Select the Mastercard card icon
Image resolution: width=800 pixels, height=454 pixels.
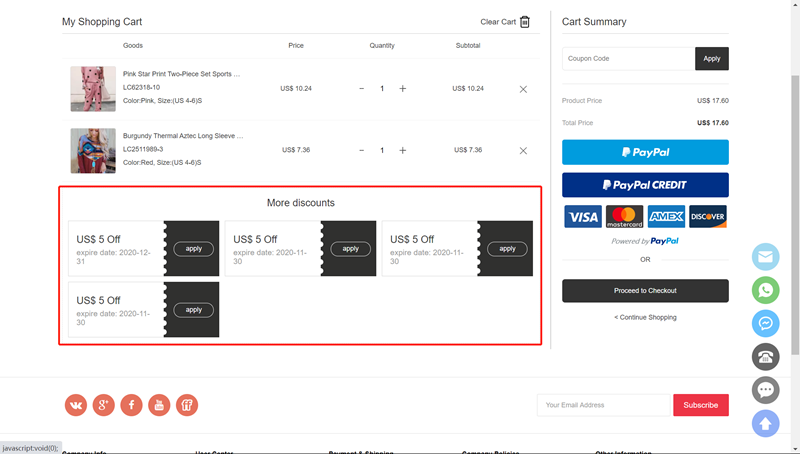pyautogui.click(x=624, y=217)
